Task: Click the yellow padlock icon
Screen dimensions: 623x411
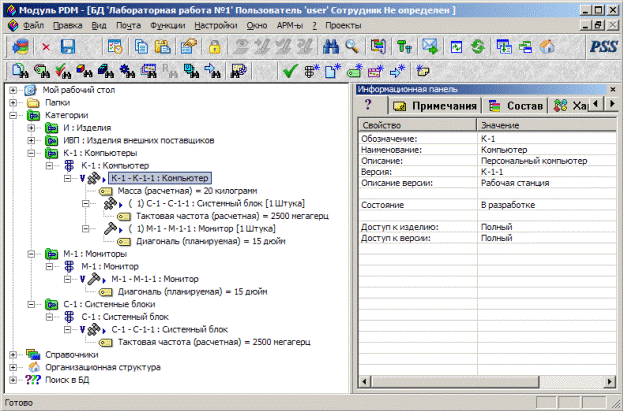Action: tap(215, 47)
